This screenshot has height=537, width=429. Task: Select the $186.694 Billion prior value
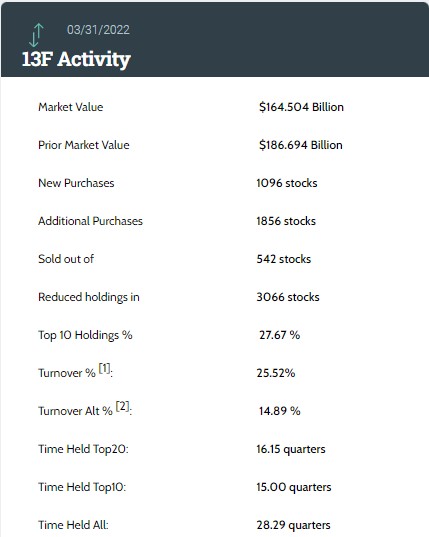pyautogui.click(x=301, y=145)
